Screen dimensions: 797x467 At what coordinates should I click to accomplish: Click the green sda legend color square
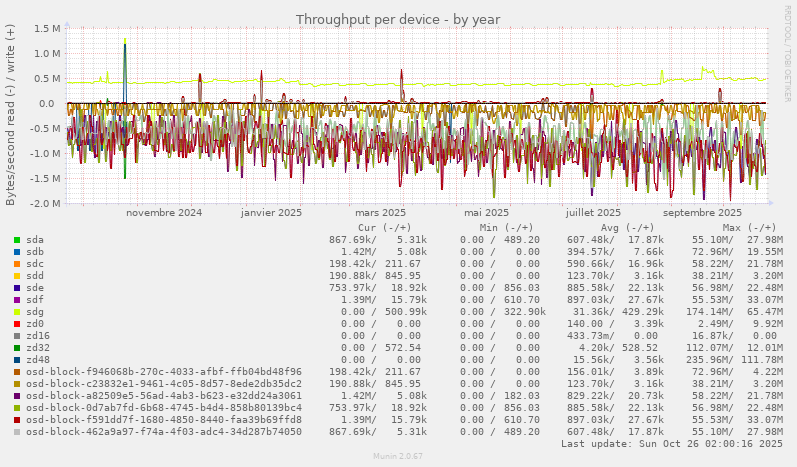pos(17,240)
